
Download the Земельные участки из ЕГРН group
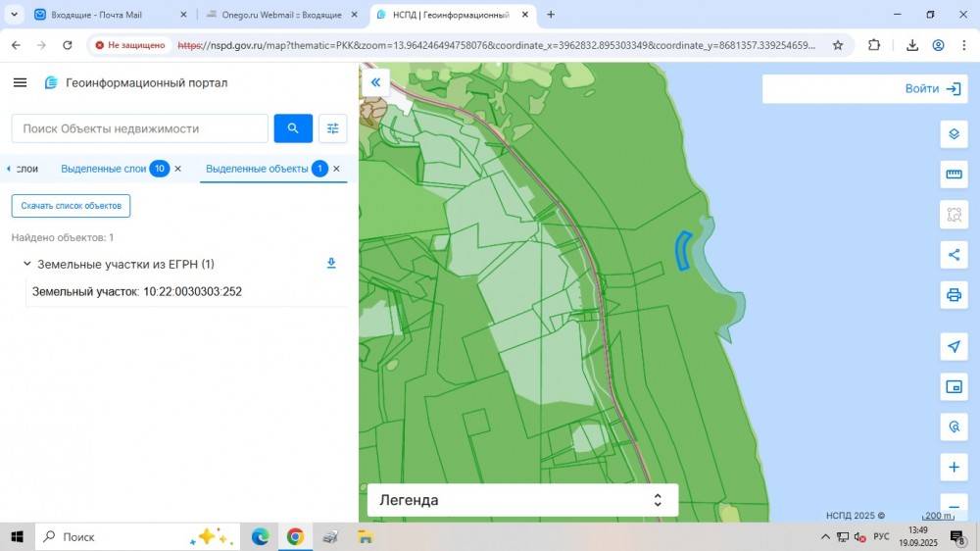pos(331,264)
